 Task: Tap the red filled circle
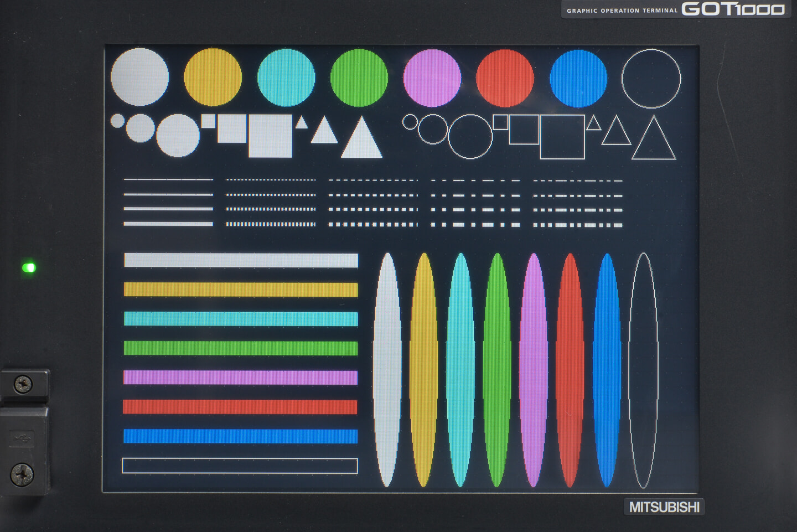coord(505,78)
